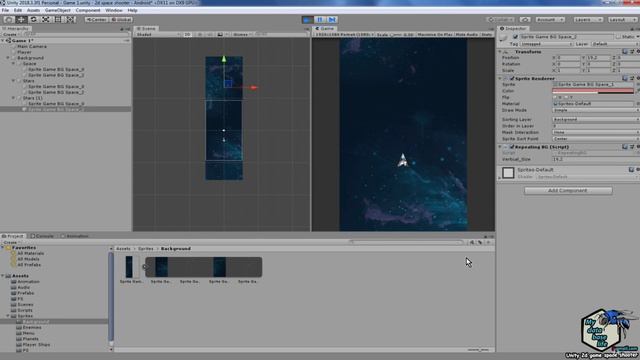The height and width of the screenshot is (360, 640).
Task: Toggle the Static checkbox
Action: click(618, 37)
